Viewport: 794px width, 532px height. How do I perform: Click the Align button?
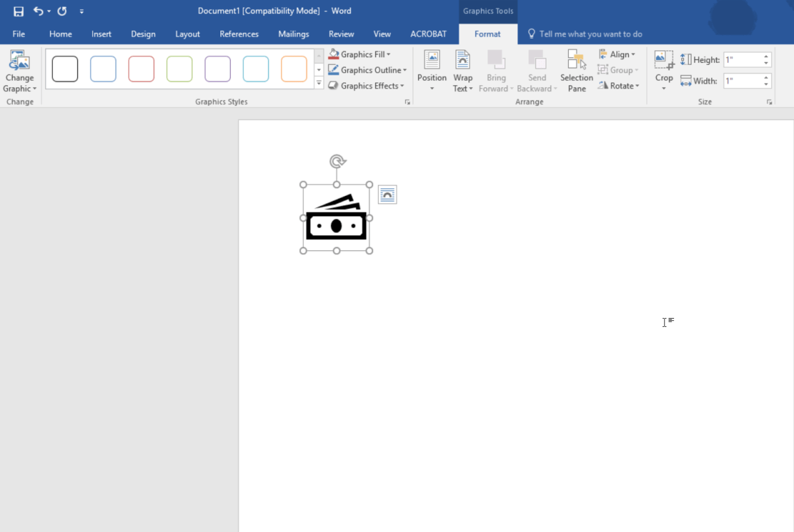(x=618, y=54)
